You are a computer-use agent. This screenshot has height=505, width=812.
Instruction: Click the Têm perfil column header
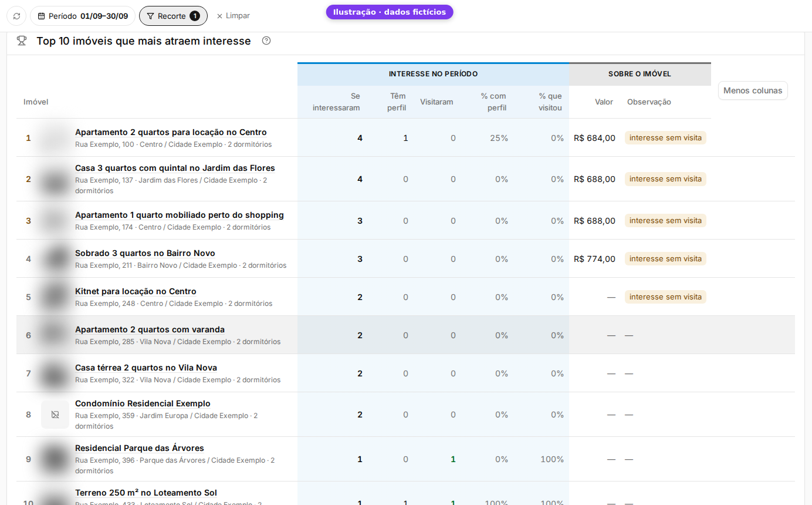tap(397, 102)
